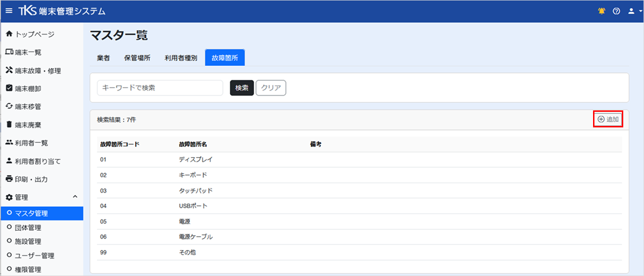Open 印刷・出力 printer icon
This screenshot has height=276, width=644.
click(9, 179)
